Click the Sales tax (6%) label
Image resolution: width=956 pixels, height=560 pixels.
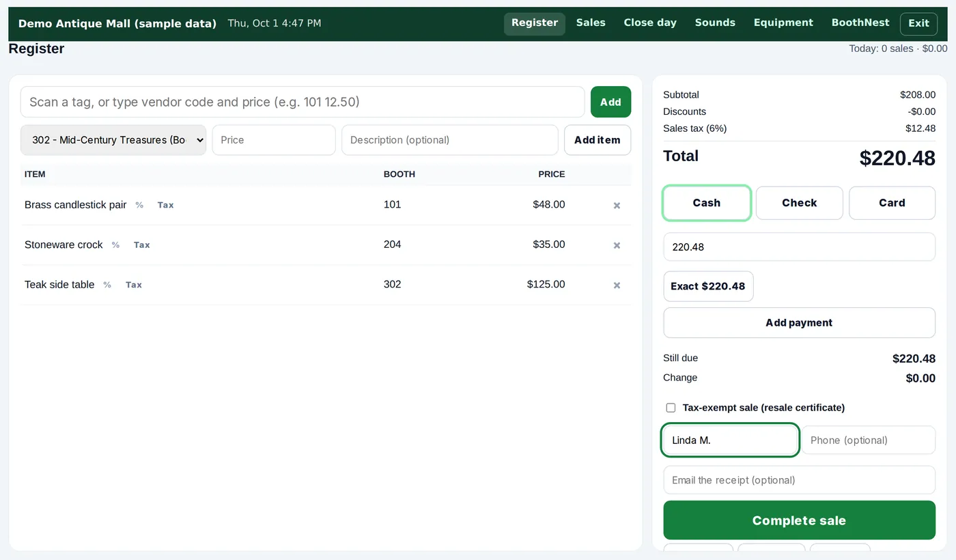point(694,128)
